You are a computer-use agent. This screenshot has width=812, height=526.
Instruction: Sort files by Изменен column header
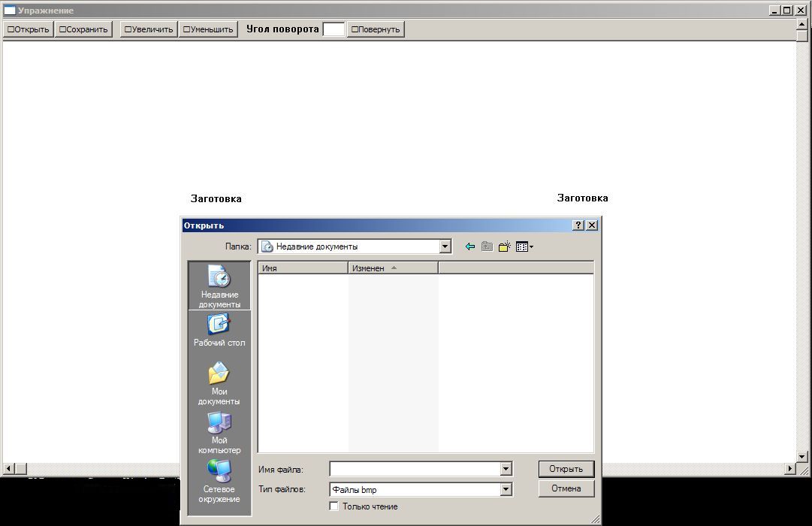(x=392, y=268)
